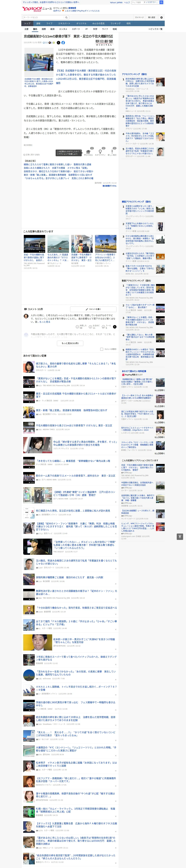Dismiss the 億万智さん recommended article with its ×

[116, 371]
